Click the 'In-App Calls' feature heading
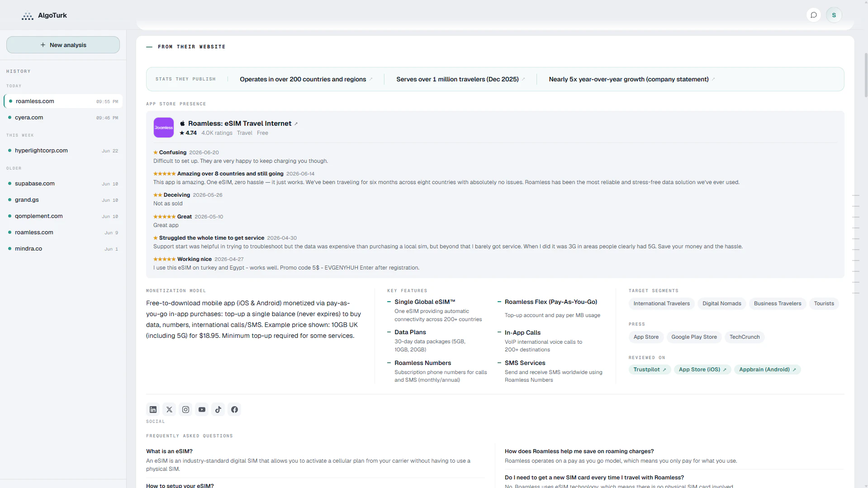The width and height of the screenshot is (868, 488). click(x=522, y=332)
